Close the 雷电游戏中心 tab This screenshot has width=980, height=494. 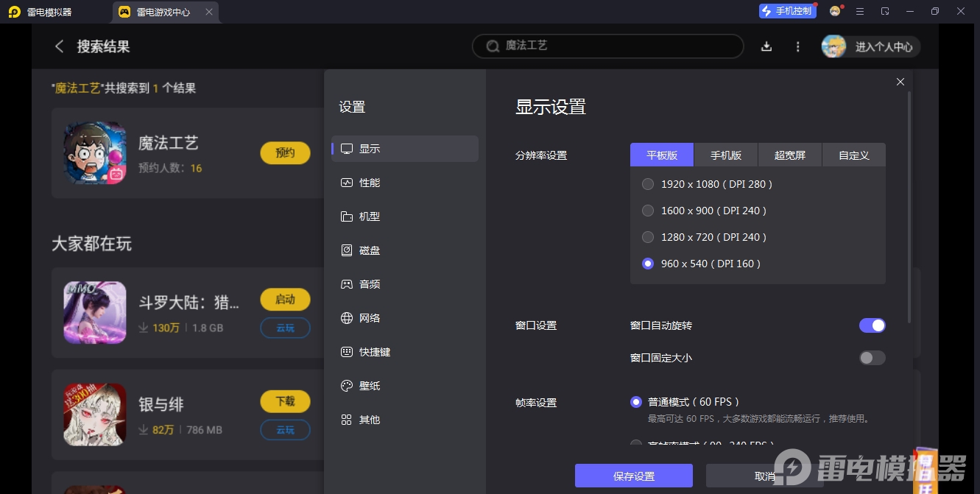[209, 12]
